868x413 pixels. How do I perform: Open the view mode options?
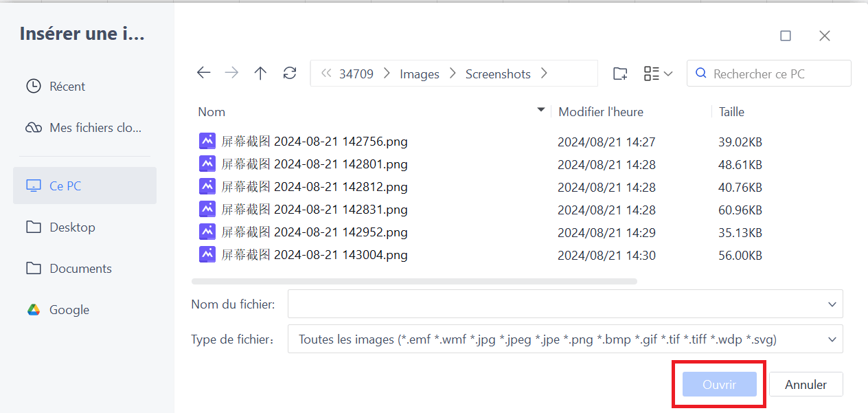(658, 74)
